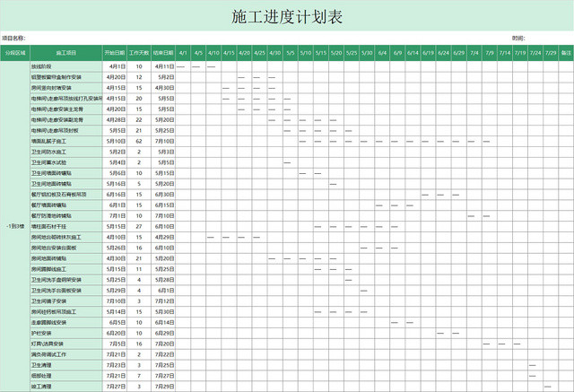This screenshot has height=392, width=574.
Task: Select the 4/20 date column header
Action: [x=244, y=53]
